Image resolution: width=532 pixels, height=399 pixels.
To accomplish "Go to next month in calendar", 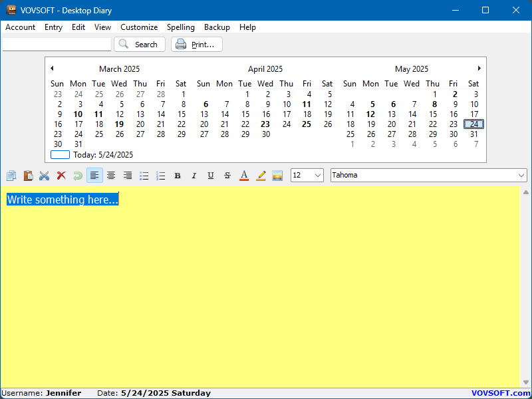I will coord(479,68).
